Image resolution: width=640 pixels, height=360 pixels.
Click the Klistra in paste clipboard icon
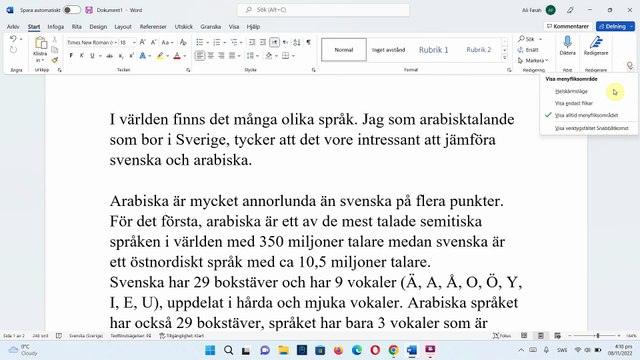coord(40,43)
